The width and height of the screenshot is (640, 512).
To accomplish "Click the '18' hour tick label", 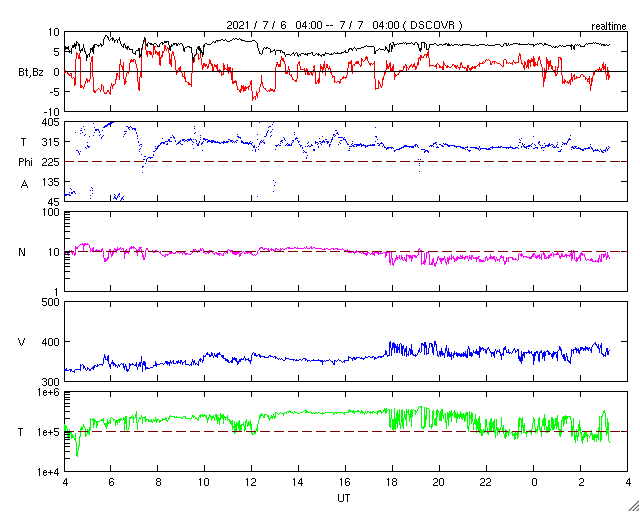I will (x=392, y=483).
